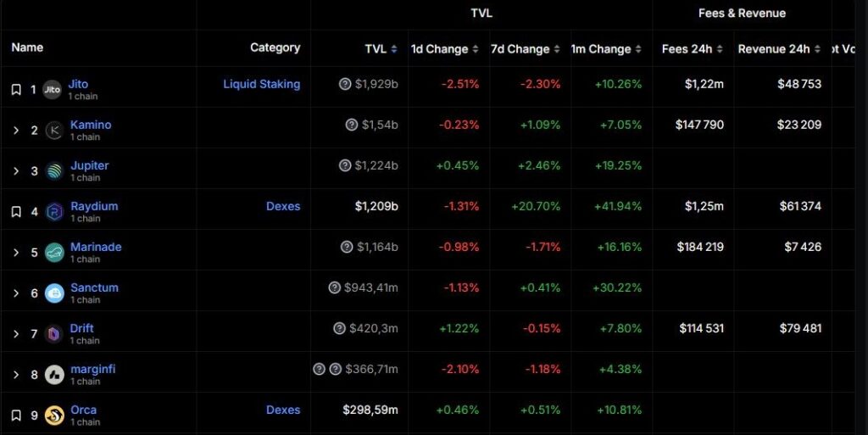The width and height of the screenshot is (868, 435).
Task: Expand the Sanctum row chevron
Action: 16,293
